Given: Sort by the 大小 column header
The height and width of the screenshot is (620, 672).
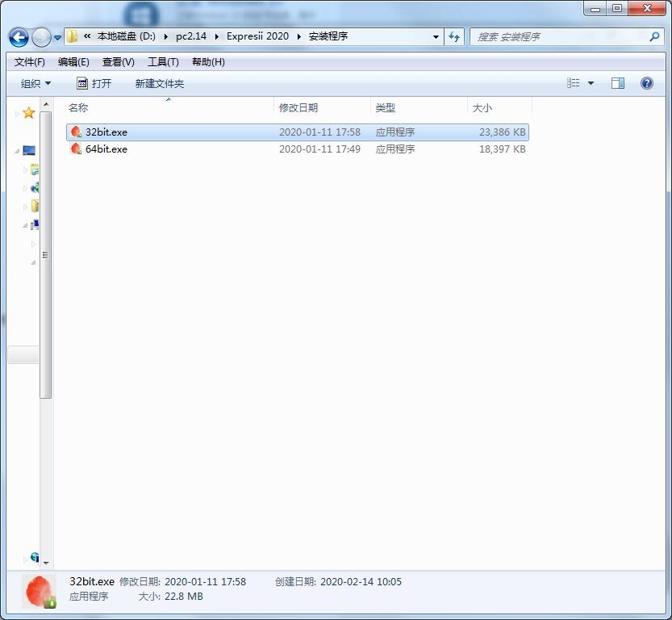Looking at the screenshot, I should click(x=499, y=107).
